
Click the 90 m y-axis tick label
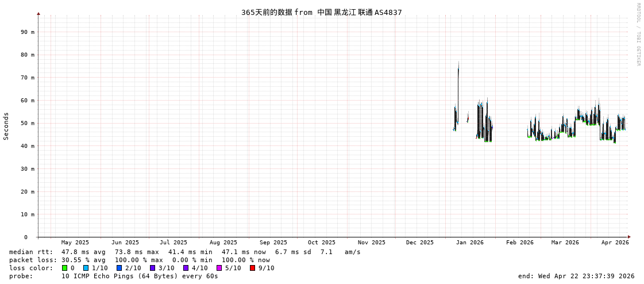[28, 32]
